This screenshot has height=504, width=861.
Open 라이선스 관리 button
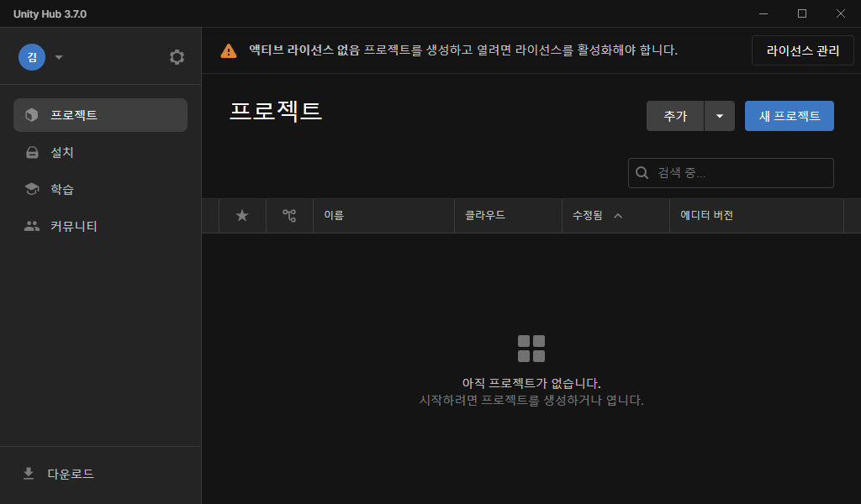802,50
